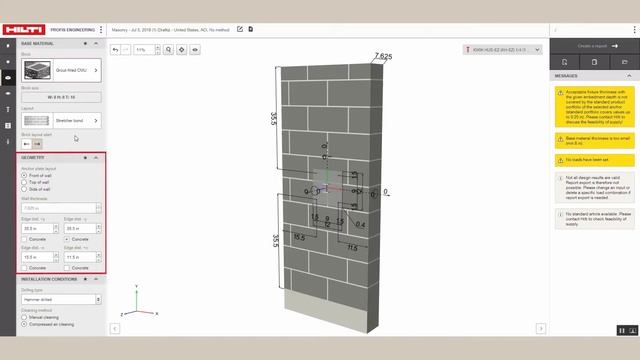This screenshot has height=360, width=640.
Task: Click right brick layout start arrow
Action: coord(37,144)
